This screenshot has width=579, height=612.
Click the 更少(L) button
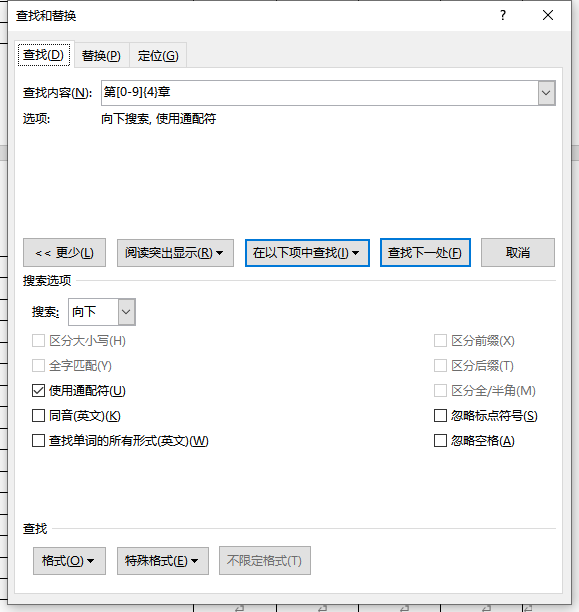click(64, 253)
